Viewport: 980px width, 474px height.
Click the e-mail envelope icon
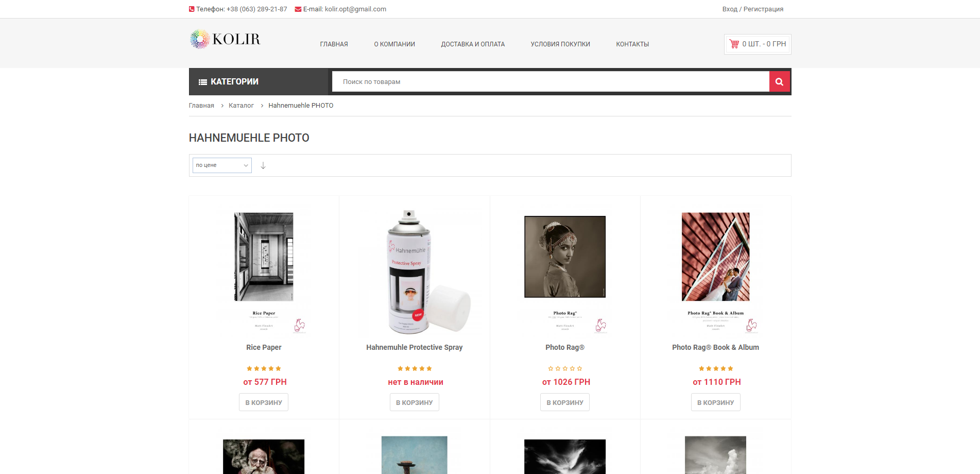tap(298, 9)
